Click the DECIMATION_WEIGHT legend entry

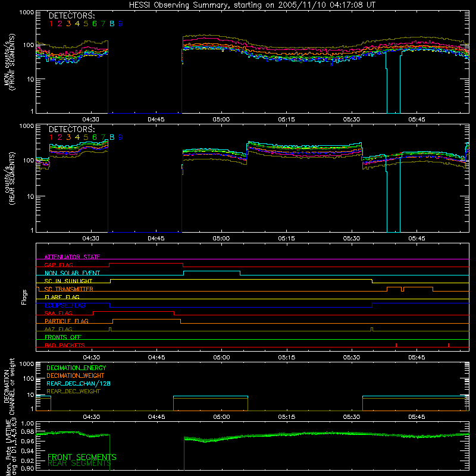coord(76,376)
